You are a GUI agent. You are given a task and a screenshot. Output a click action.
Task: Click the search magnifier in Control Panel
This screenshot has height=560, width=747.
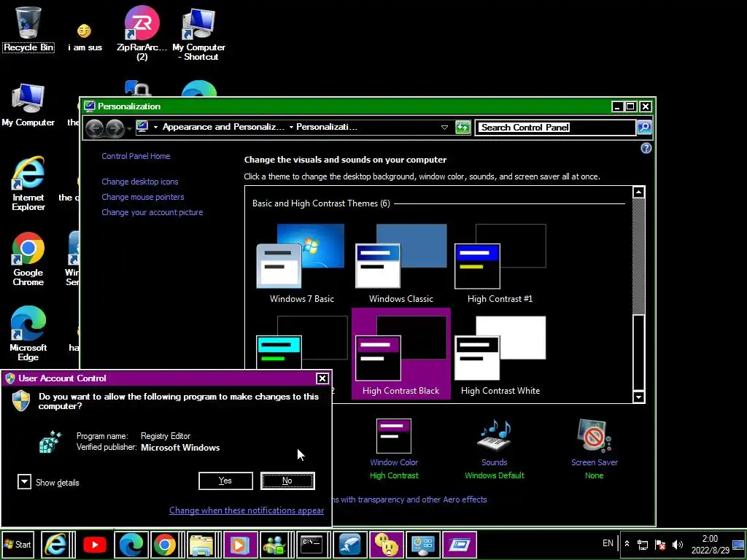pos(643,127)
